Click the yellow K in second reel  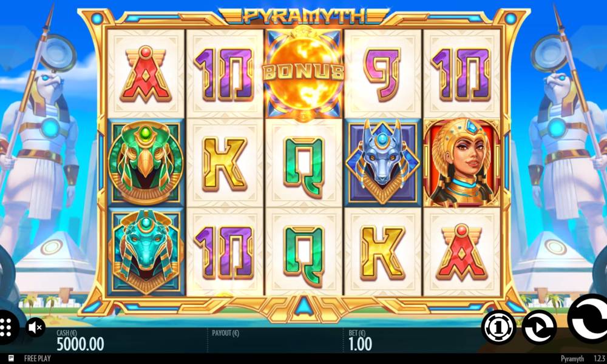click(225, 163)
